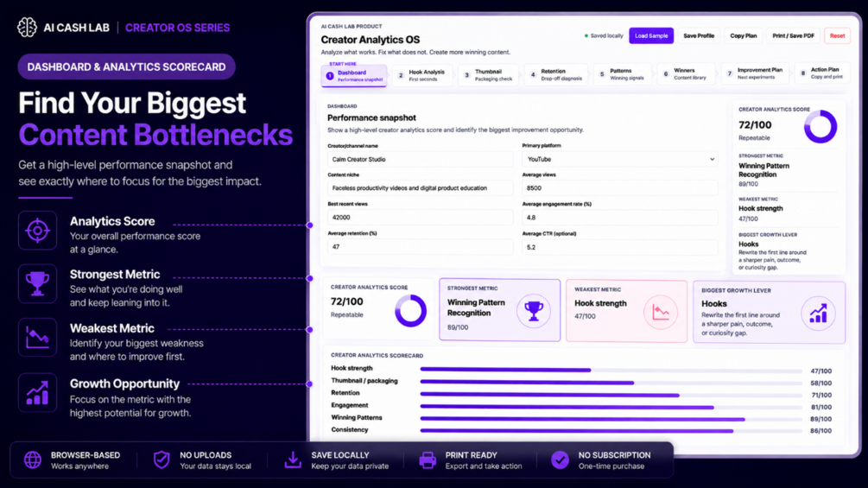Click the Thumbnail / packaging score bar
This screenshot has height=488, width=868.
(x=611, y=383)
